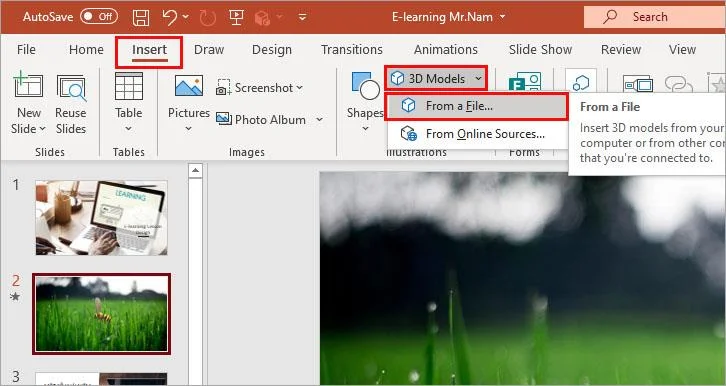Start presentation from beginning icon
Viewport: 726px width, 386px height.
236,18
